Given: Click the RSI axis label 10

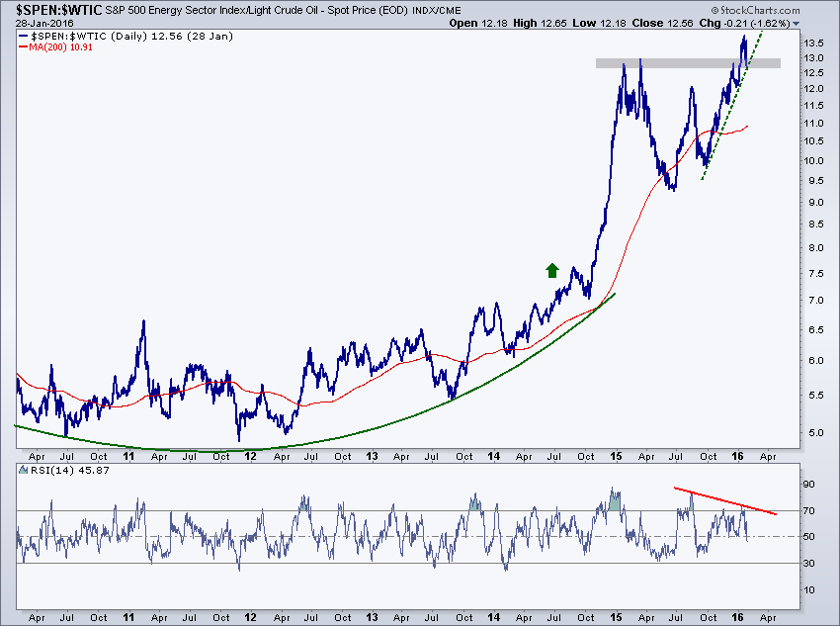Looking at the screenshot, I should (808, 590).
